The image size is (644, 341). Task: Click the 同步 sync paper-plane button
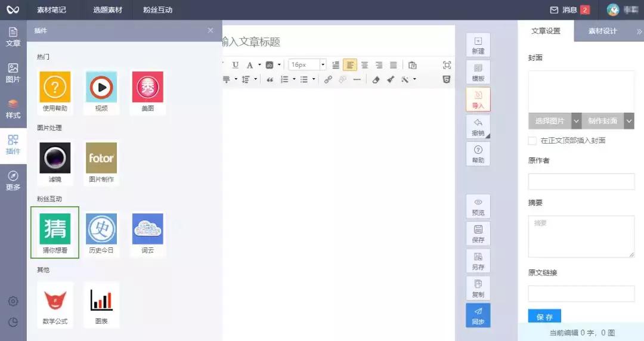click(478, 315)
